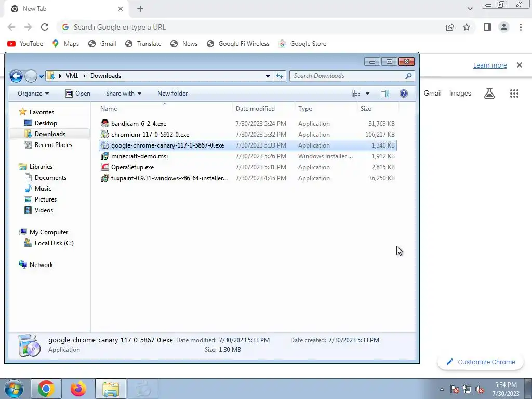Click the Learn more link
The width and height of the screenshot is (532, 399).
pos(490,65)
